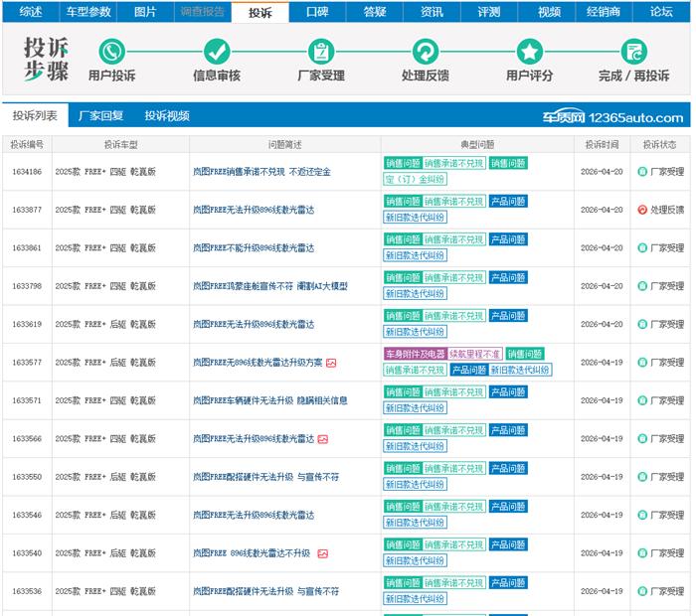Click red 处理反馈 status icon for 1633877
696x616 pixels.
[x=642, y=210]
